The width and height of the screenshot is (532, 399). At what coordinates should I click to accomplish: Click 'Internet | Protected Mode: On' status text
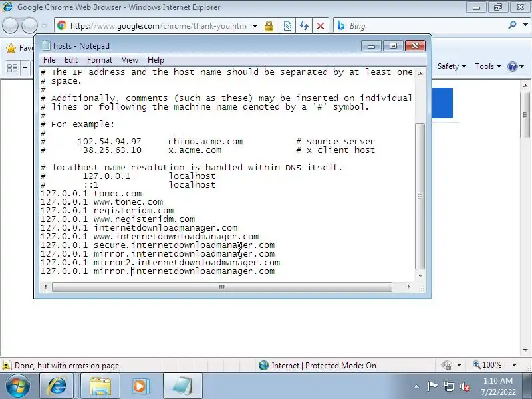click(324, 366)
